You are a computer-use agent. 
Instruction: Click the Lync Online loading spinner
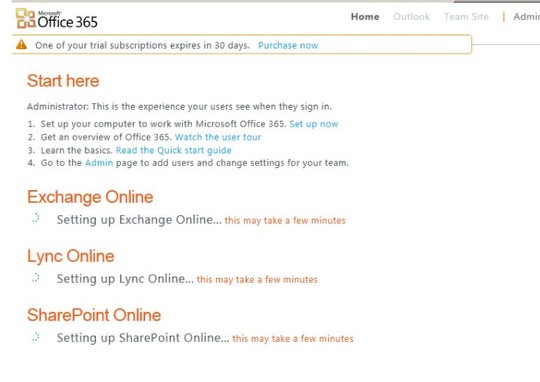36,277
